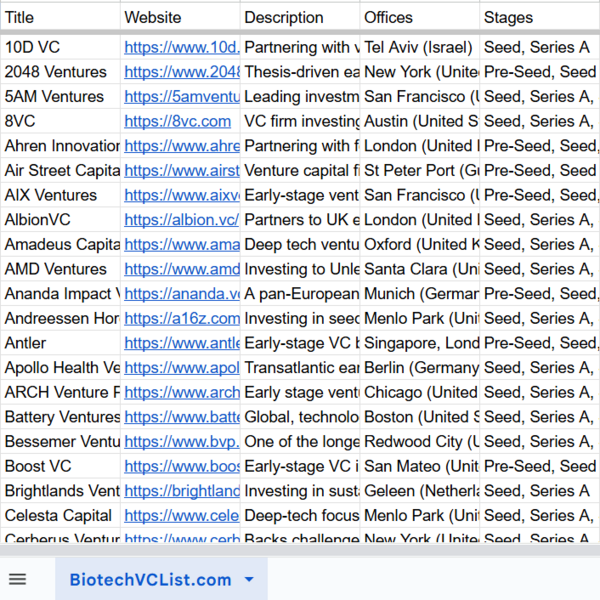
Task: Select the 2048 Ventures title cell
Action: [60, 72]
